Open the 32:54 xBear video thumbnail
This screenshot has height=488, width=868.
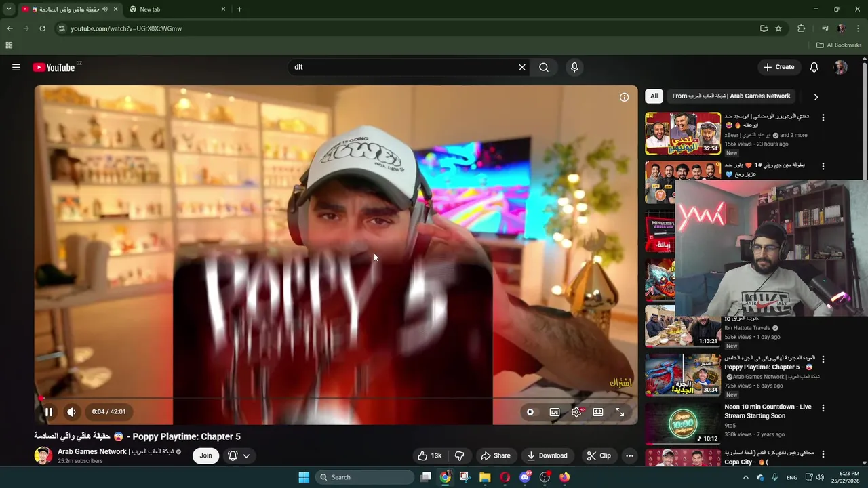(683, 134)
